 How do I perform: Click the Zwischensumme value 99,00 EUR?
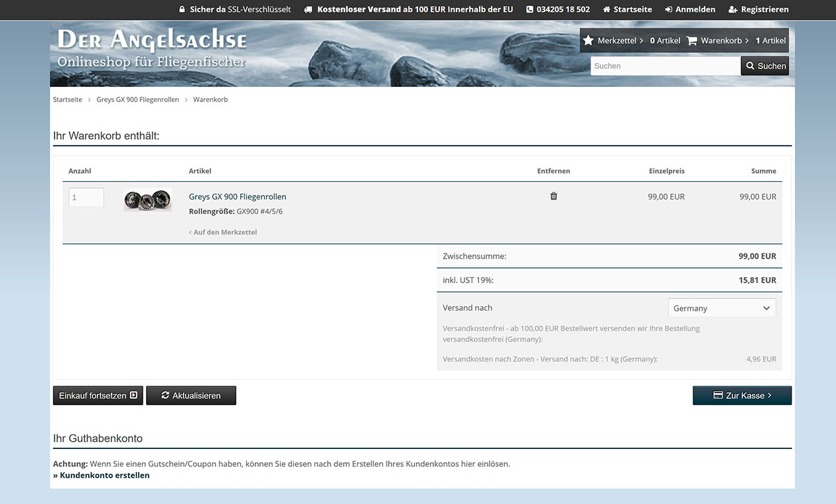757,256
